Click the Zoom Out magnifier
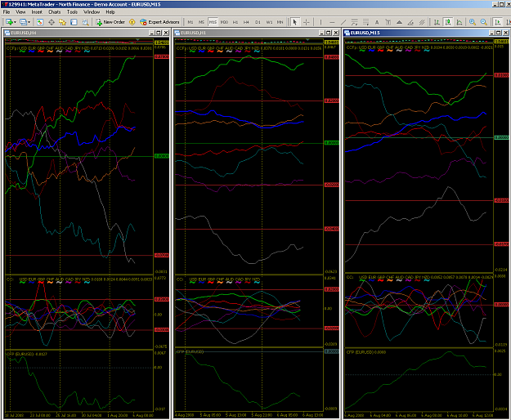Screen dimensions: 511x420 (484, 22)
